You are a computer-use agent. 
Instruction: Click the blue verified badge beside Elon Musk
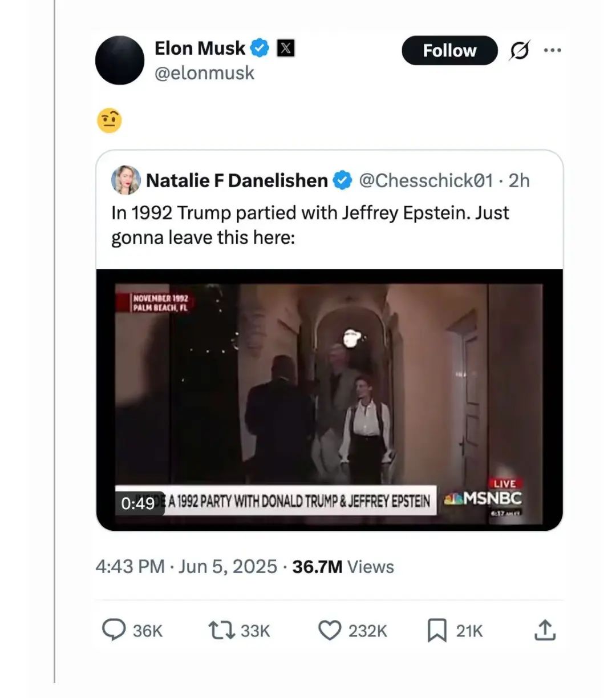pyautogui.click(x=260, y=49)
